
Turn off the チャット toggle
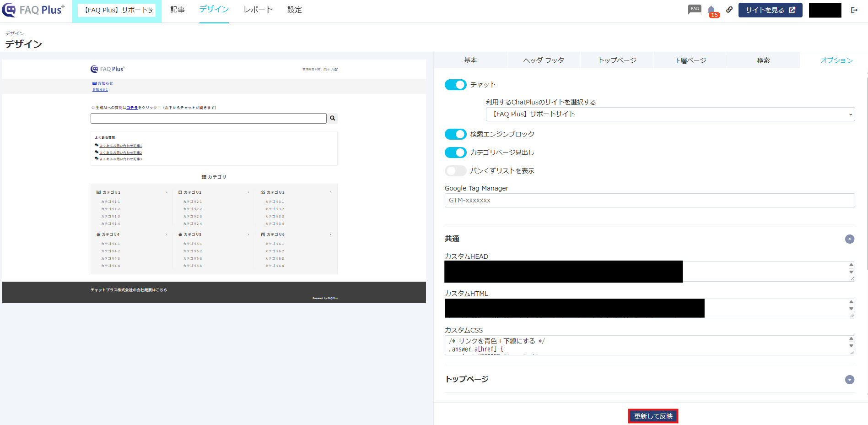[x=455, y=85]
